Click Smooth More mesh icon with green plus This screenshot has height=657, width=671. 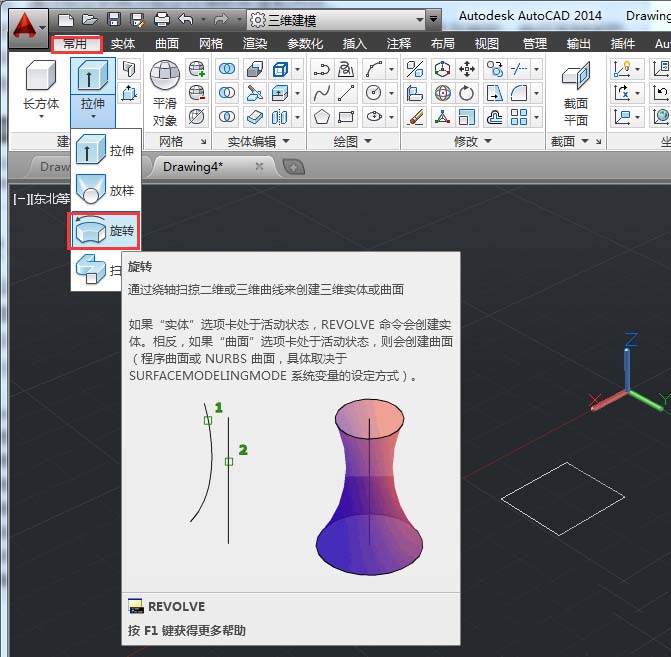point(197,69)
